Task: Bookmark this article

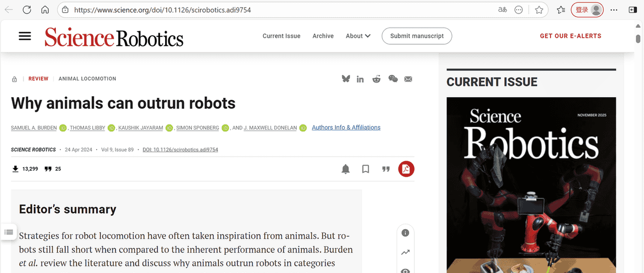Action: point(366,169)
